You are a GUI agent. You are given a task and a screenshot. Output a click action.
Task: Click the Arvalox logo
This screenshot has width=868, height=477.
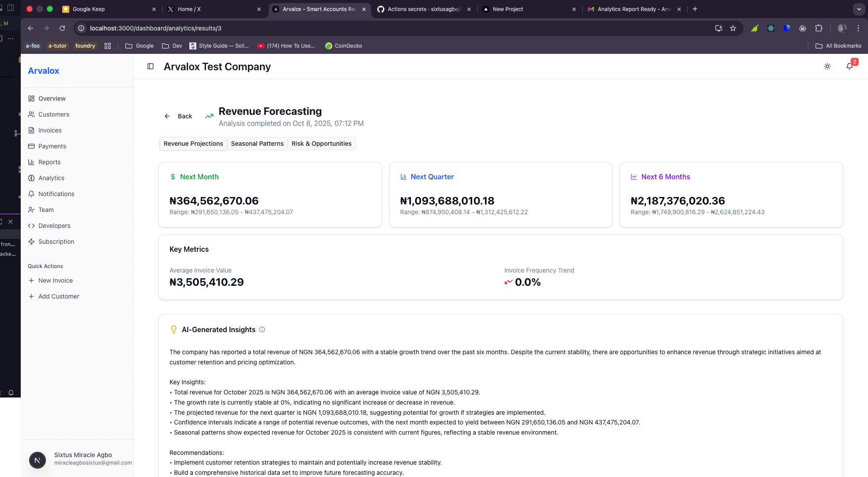(43, 71)
